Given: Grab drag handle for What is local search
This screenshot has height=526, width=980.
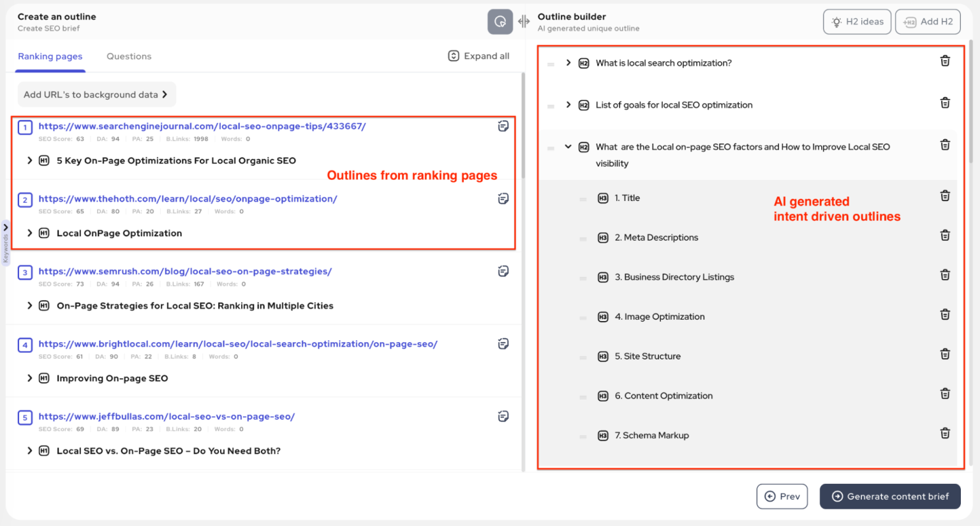Looking at the screenshot, I should coord(551,64).
